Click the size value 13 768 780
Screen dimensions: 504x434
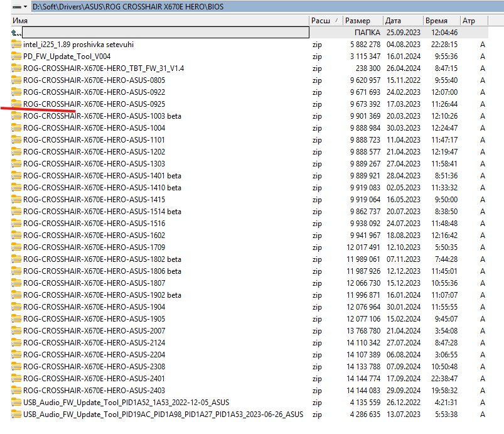(x=363, y=331)
